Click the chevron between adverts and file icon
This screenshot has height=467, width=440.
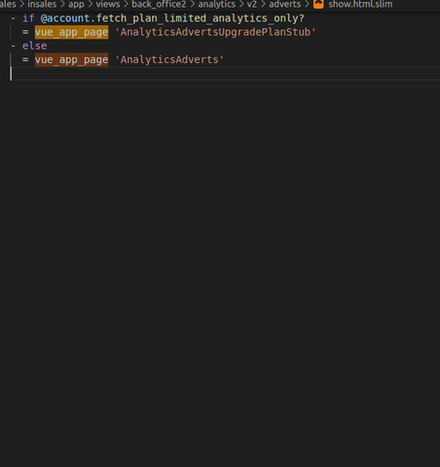click(x=307, y=4)
